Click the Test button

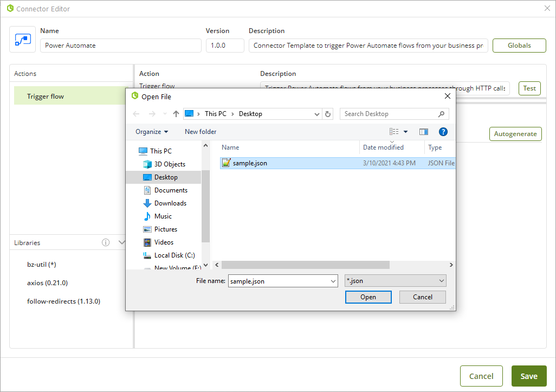(x=529, y=88)
